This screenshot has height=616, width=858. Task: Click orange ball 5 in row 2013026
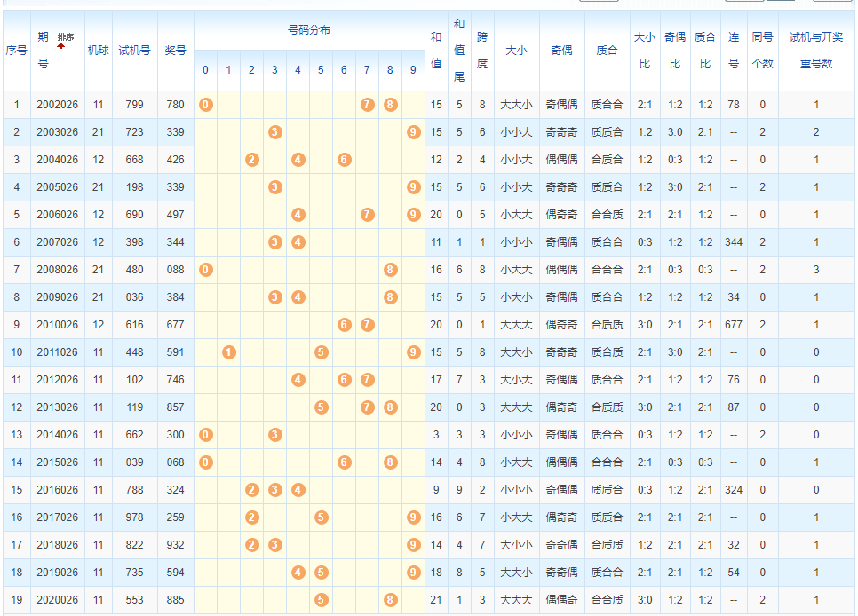[322, 407]
